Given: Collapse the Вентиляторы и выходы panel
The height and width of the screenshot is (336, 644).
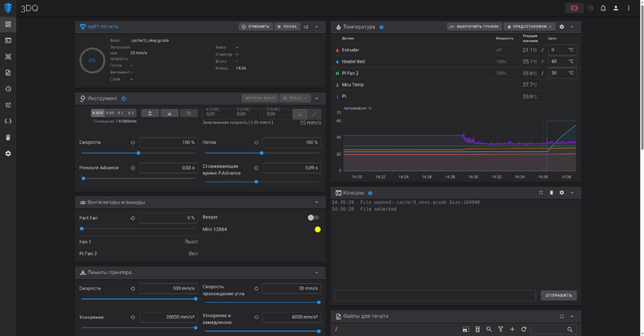Looking at the screenshot, I should 316,203.
